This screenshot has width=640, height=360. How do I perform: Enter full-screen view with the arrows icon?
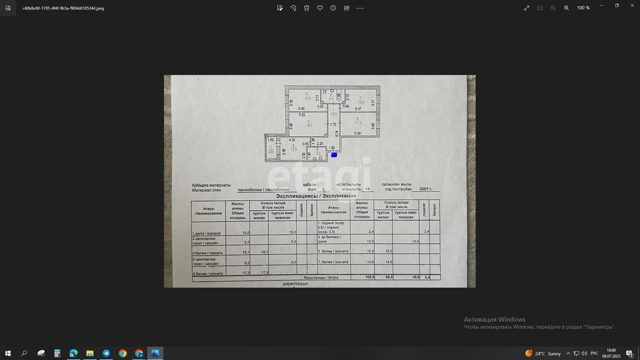click(527, 8)
